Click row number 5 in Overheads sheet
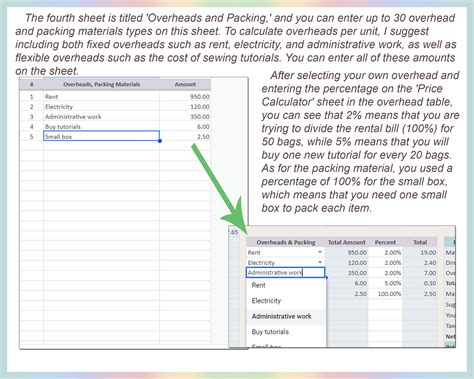 (32, 137)
